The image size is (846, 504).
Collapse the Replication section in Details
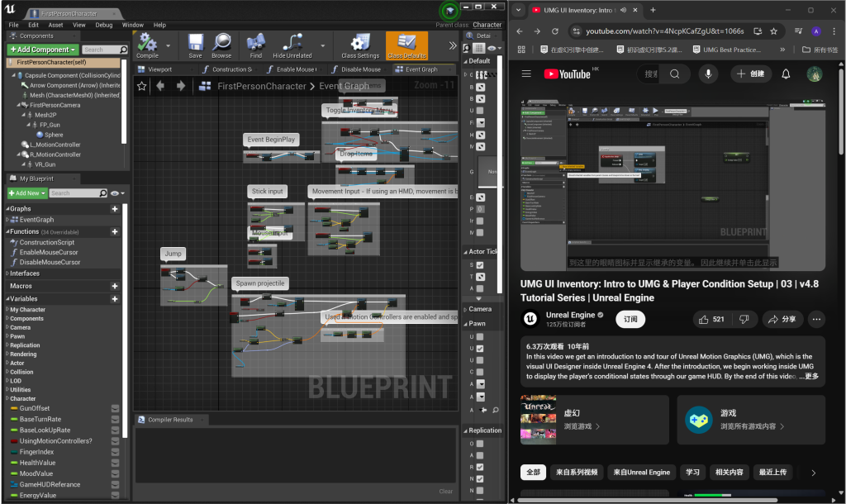[x=466, y=430]
